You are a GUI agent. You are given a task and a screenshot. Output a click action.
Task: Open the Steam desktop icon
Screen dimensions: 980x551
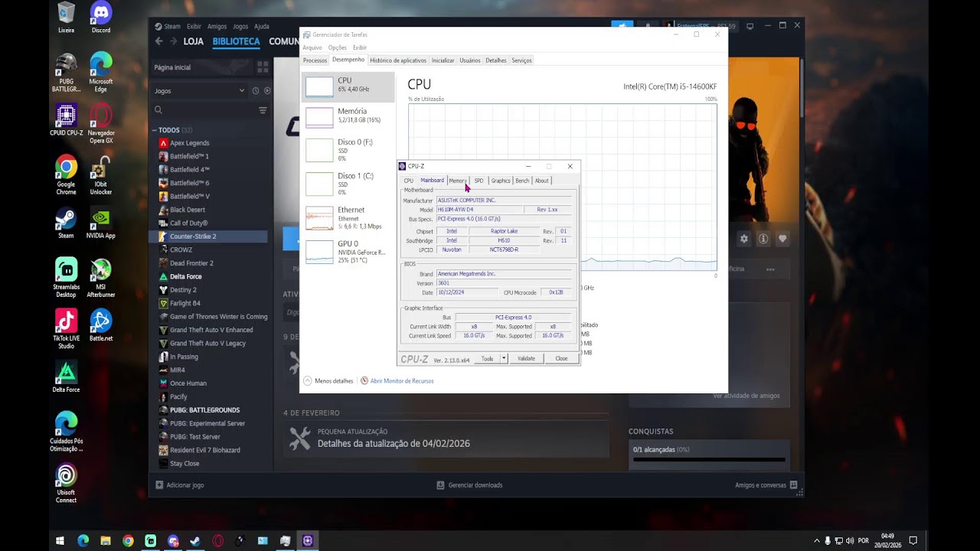[x=66, y=223]
